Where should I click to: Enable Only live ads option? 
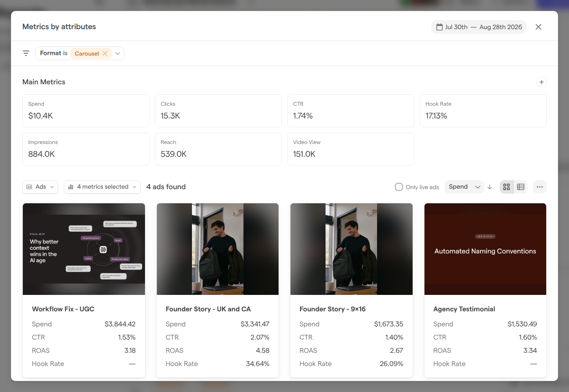[x=399, y=187]
